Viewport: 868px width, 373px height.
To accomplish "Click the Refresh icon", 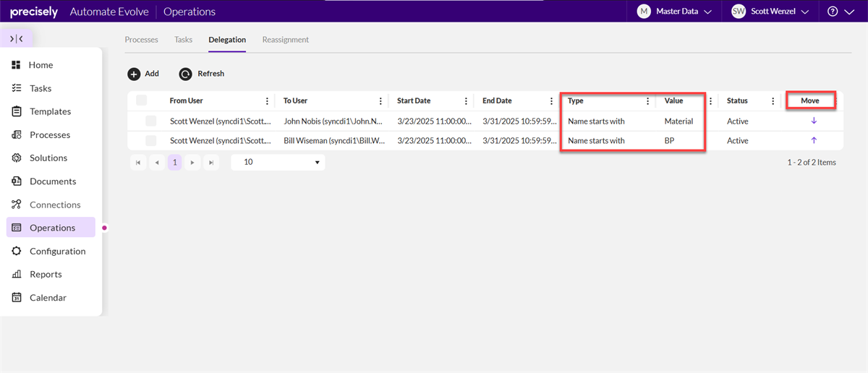I will tap(186, 74).
